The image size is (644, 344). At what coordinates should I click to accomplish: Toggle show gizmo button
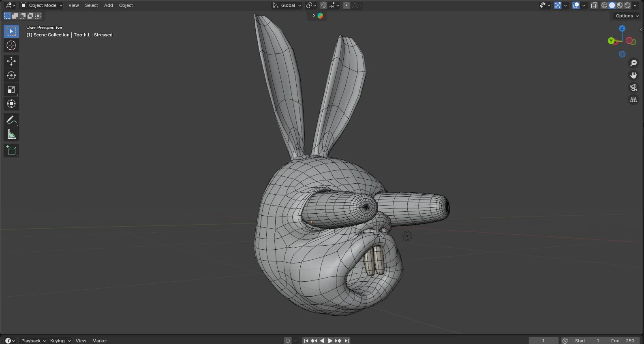click(x=558, y=5)
